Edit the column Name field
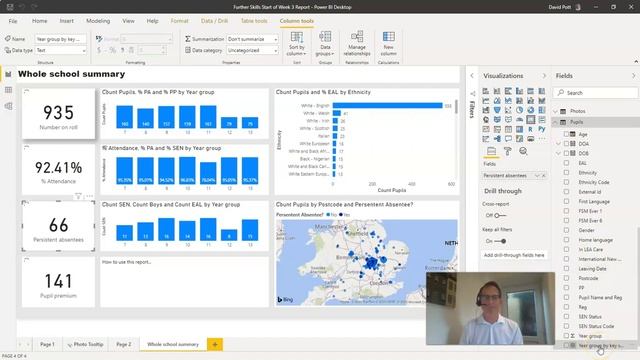The width and height of the screenshot is (640, 360). (x=61, y=39)
